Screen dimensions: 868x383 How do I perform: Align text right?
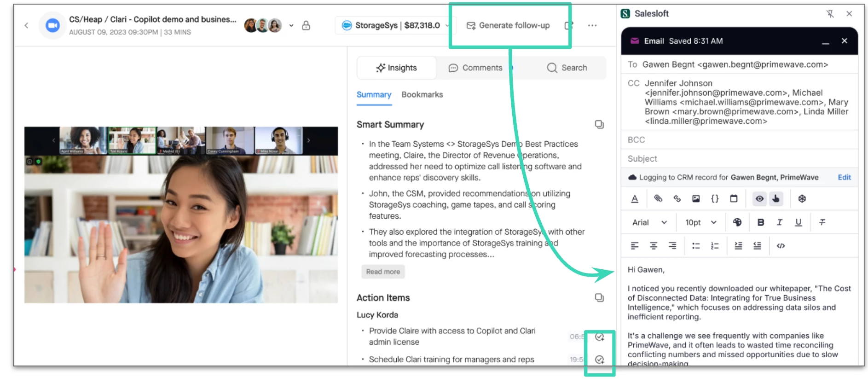pos(672,246)
